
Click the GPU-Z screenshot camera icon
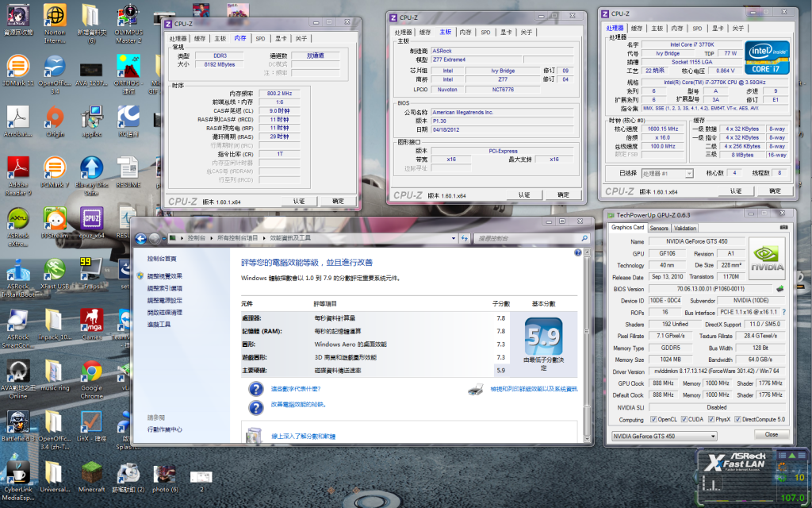[783, 228]
